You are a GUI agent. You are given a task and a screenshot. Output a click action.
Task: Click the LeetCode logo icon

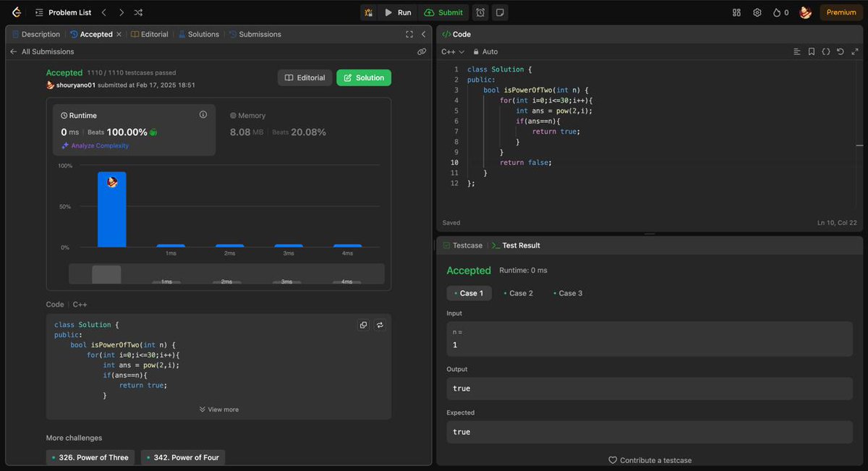tap(16, 12)
